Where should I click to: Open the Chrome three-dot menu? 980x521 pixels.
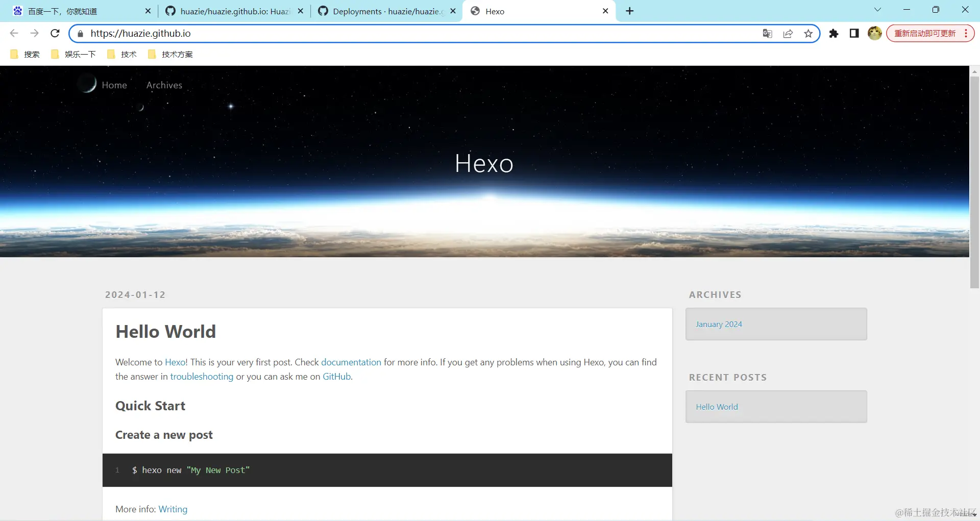[966, 34]
